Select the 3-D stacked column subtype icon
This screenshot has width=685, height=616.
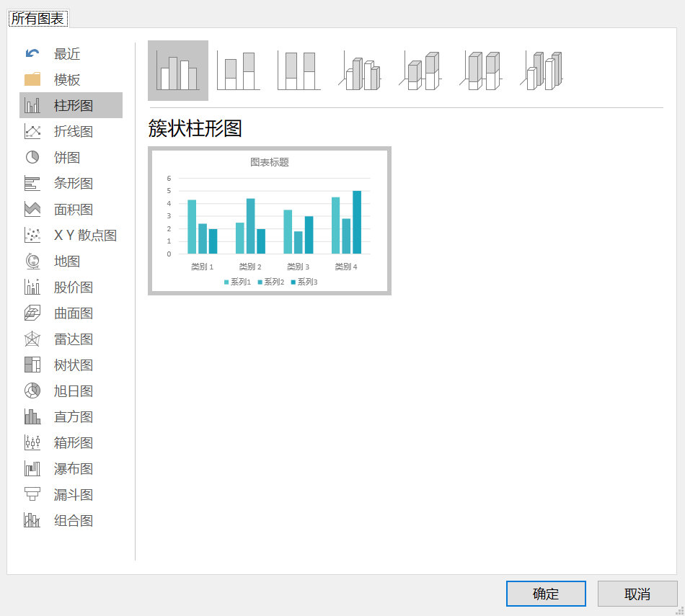(x=420, y=71)
